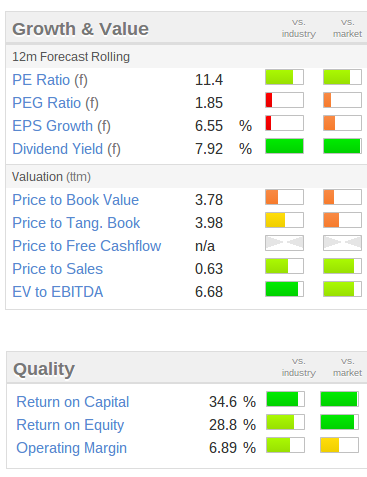Screen dimensions: 367x477
Task: Click the Growth & Value section heading
Action: (80, 29)
